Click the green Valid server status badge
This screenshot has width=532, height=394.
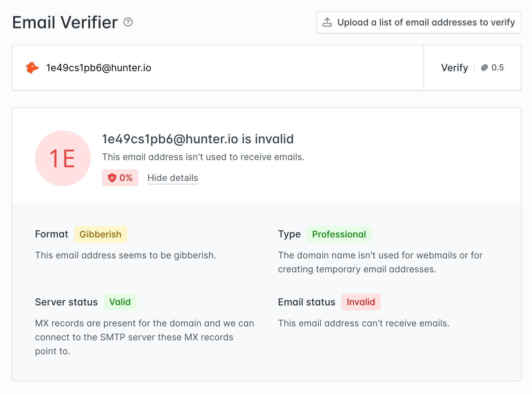120,302
